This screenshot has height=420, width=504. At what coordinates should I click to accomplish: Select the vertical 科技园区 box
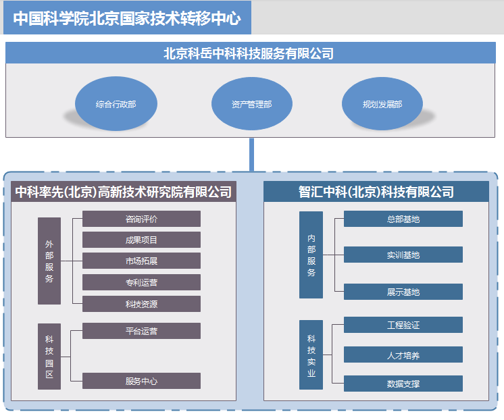[x=49, y=357]
